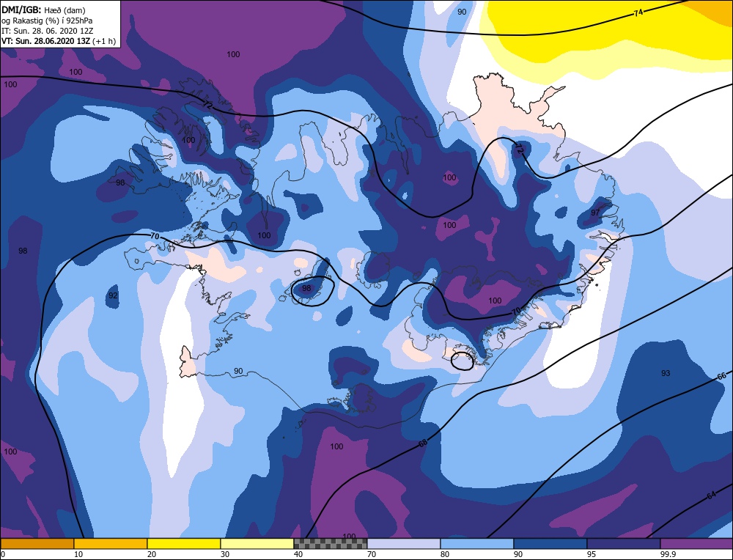Image resolution: width=733 pixels, height=560 pixels.
Task: Click the humidity value label 97
Action: click(594, 213)
